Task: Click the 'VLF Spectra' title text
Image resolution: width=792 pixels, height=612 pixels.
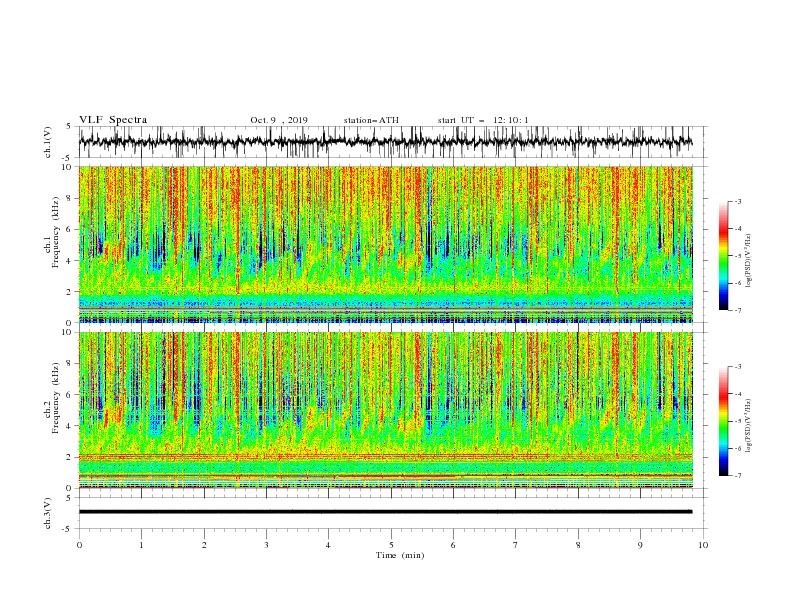Action: pos(113,120)
